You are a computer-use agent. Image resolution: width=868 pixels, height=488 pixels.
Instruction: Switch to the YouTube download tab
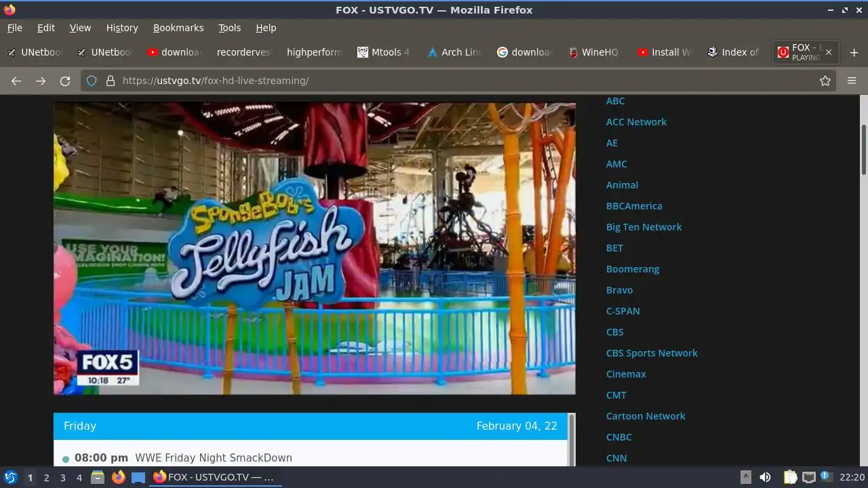click(x=174, y=52)
